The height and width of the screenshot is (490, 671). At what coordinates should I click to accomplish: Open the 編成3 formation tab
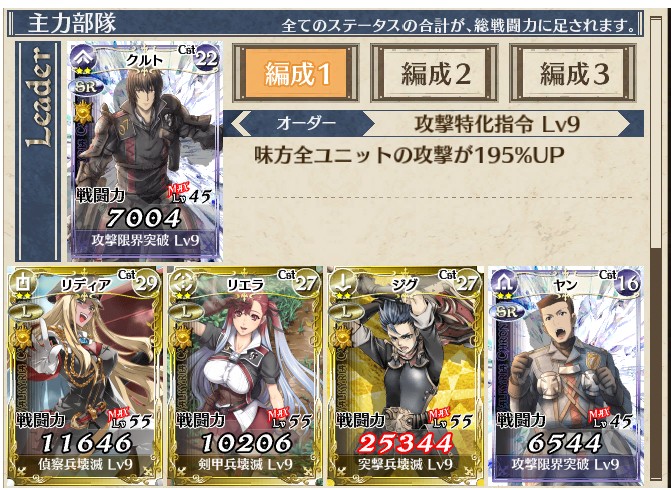[x=573, y=73]
